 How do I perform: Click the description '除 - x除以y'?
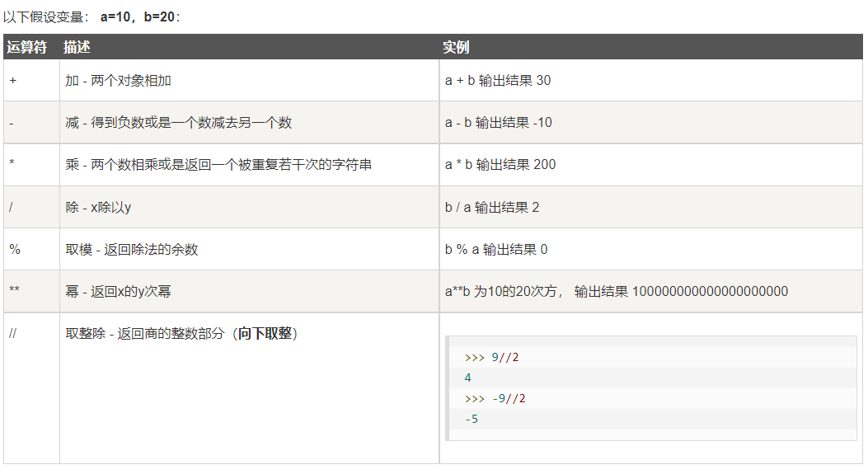coord(98,207)
